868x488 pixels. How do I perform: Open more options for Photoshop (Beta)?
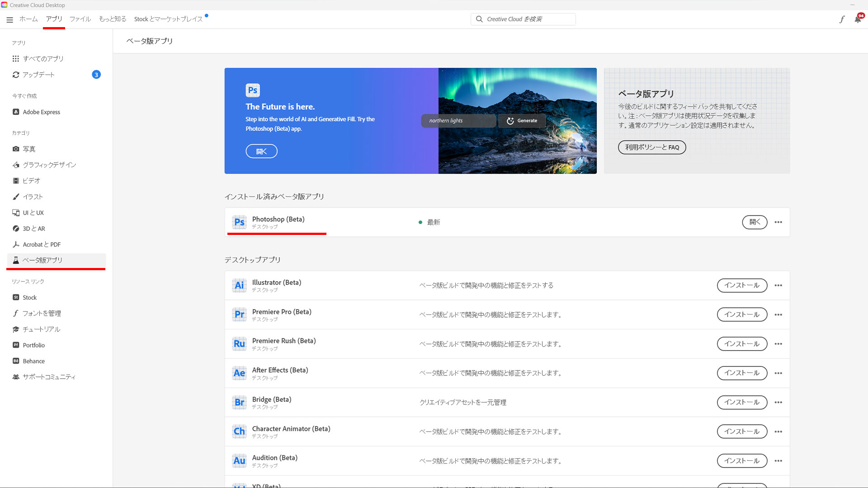click(778, 222)
